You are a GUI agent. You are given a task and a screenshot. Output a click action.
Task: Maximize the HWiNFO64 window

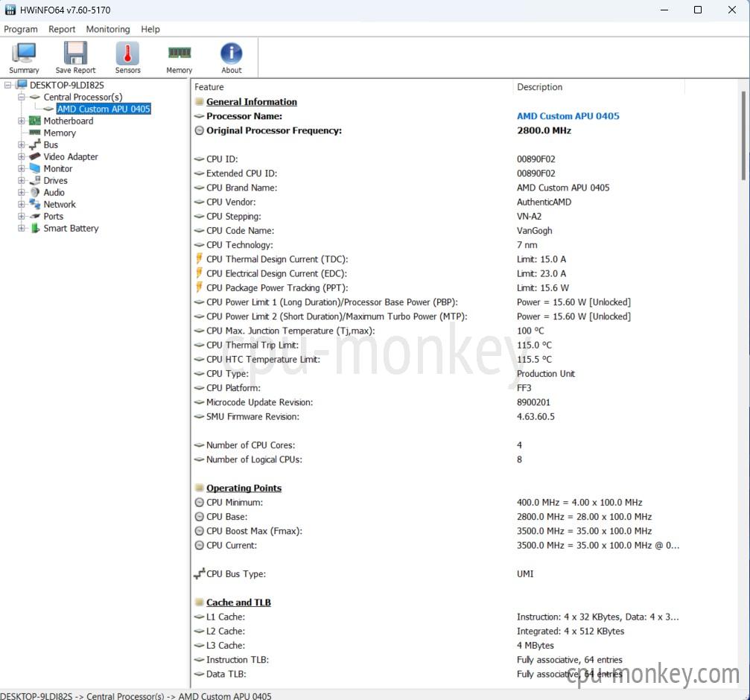coord(697,10)
